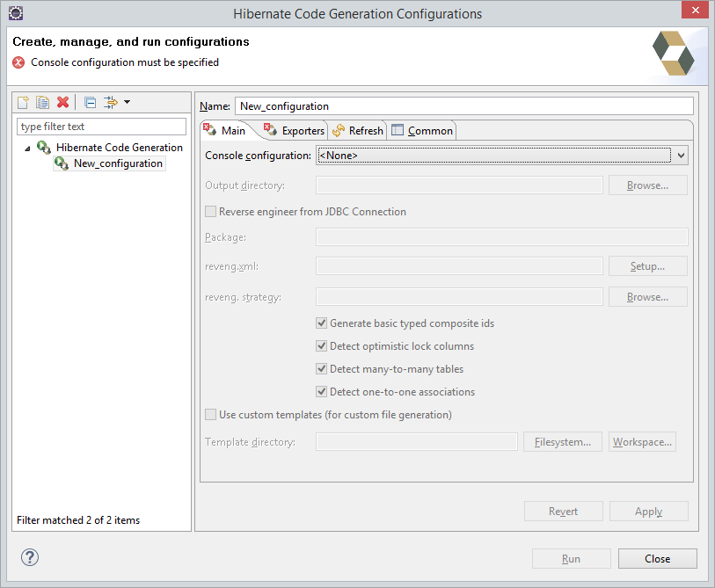This screenshot has height=588, width=715.
Task: Select the Hibernate Code Generation tree node
Action: [120, 148]
